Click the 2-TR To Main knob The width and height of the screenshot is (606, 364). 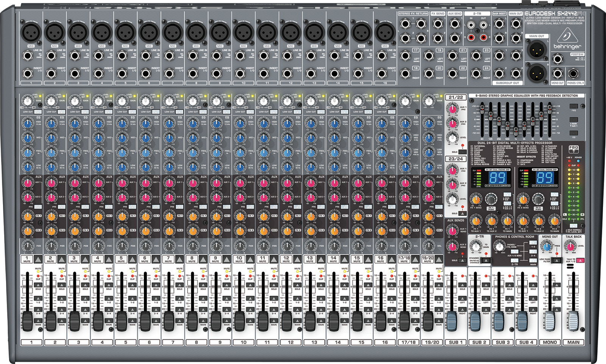[x=476, y=247]
